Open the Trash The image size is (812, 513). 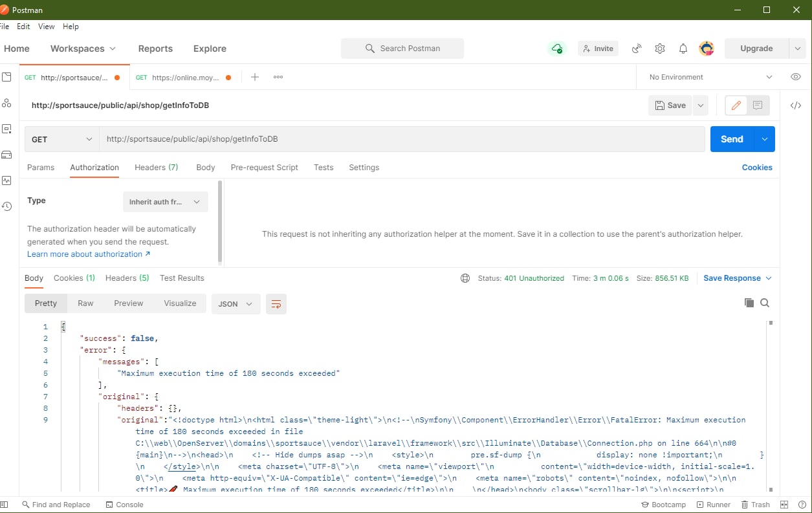click(x=755, y=505)
